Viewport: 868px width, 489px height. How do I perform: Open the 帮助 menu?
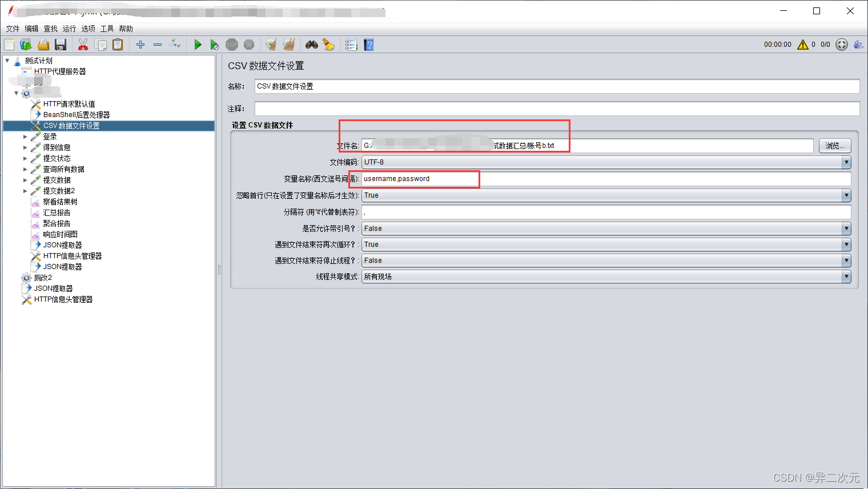click(126, 29)
